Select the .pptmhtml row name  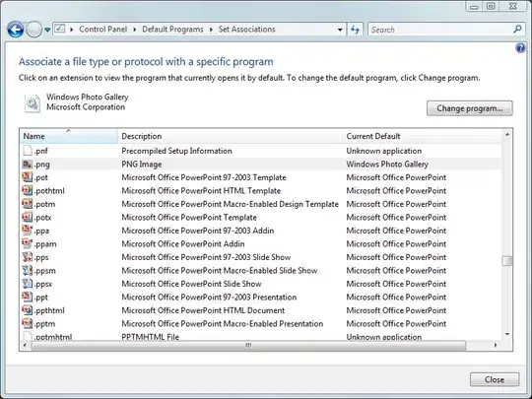pos(53,337)
